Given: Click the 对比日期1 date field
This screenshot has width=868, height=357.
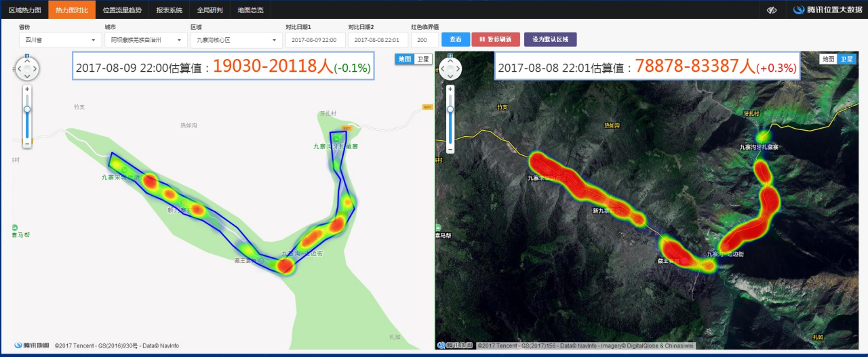Looking at the screenshot, I should tap(315, 40).
